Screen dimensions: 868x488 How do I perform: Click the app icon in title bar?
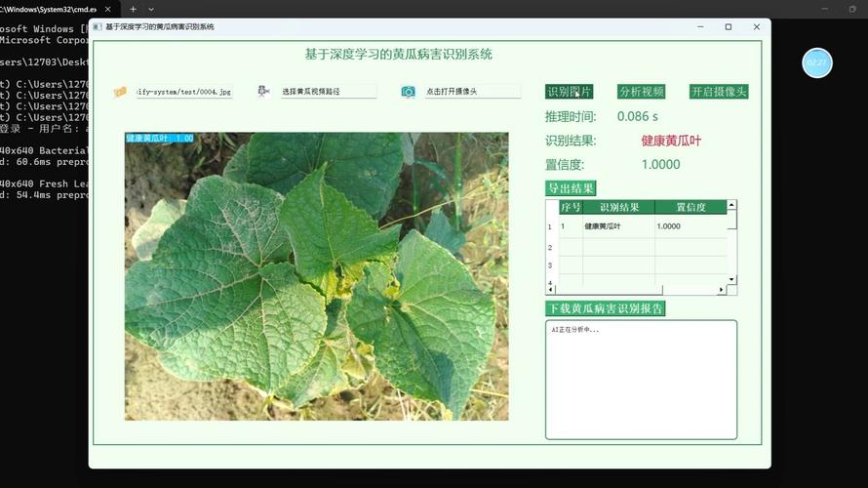pyautogui.click(x=98, y=26)
